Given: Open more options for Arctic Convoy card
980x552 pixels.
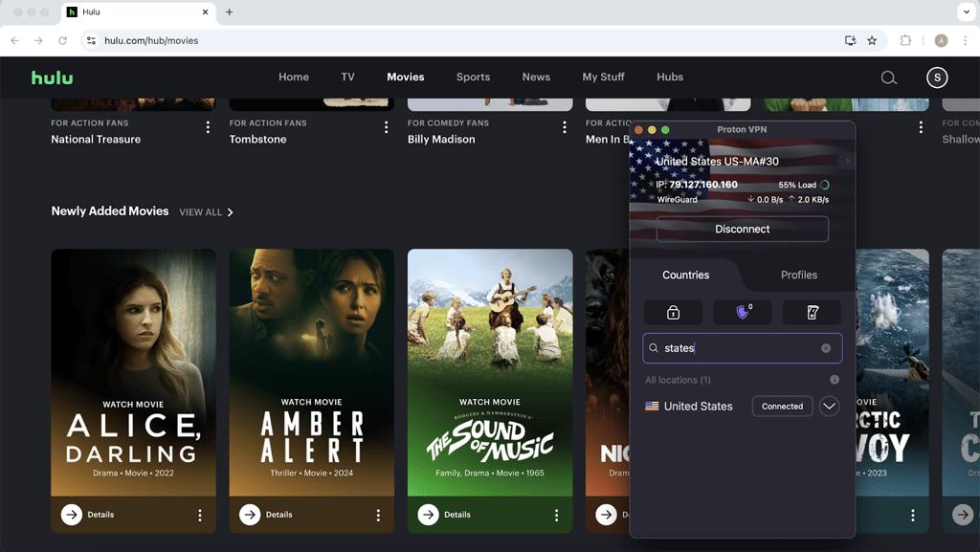Looking at the screenshot, I should tap(912, 515).
